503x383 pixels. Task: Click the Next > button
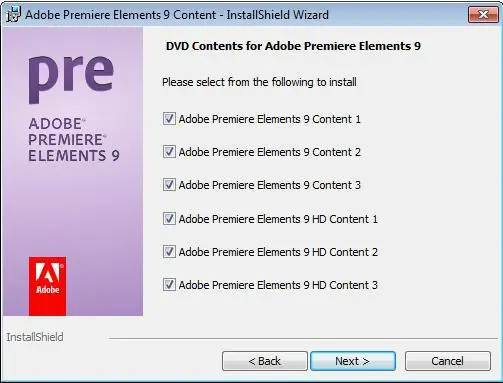353,361
